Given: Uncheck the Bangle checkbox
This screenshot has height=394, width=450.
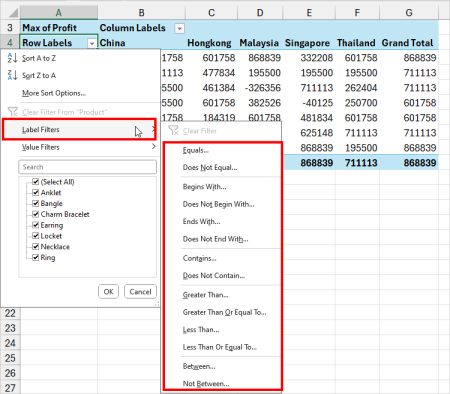Looking at the screenshot, I should click(35, 203).
